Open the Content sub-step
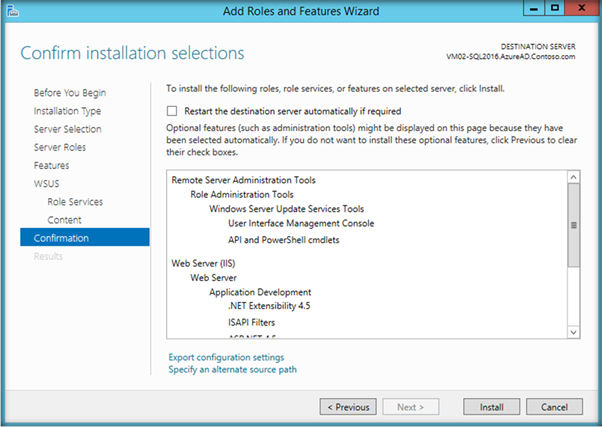 pyautogui.click(x=64, y=219)
